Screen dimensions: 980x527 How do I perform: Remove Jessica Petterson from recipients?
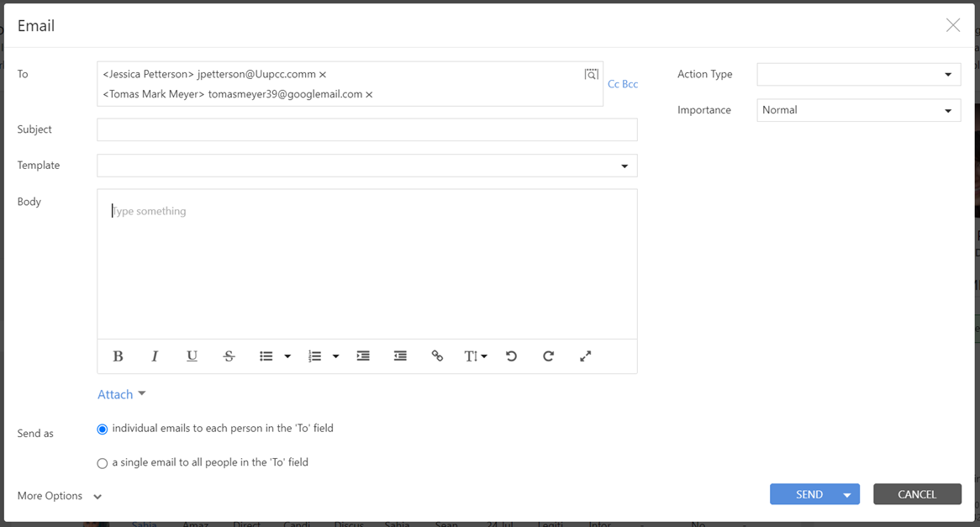tap(323, 75)
